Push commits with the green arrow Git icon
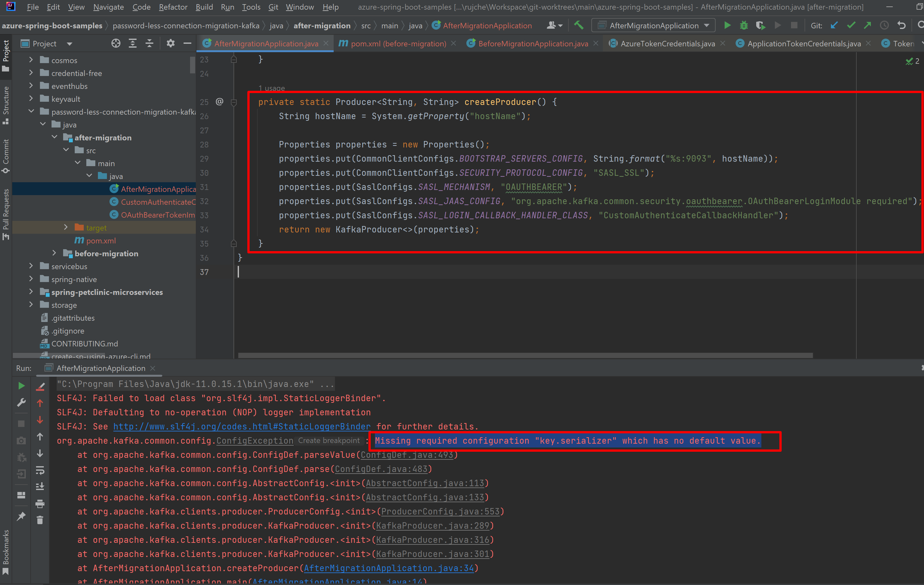 [x=867, y=25]
